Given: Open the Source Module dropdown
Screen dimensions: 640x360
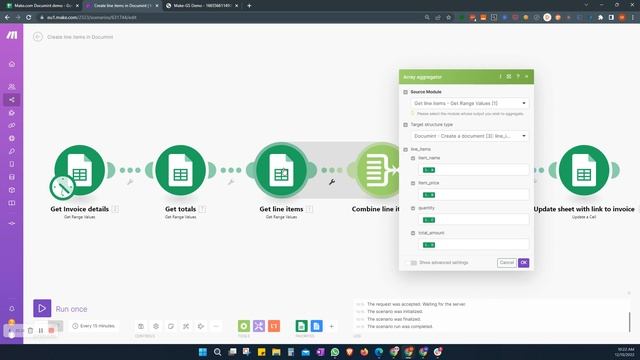Looking at the screenshot, I should click(x=469, y=103).
